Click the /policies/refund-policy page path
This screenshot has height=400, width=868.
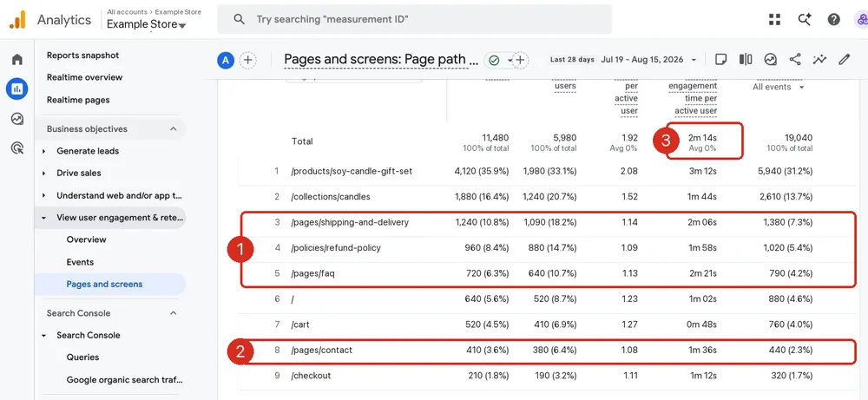(336, 248)
